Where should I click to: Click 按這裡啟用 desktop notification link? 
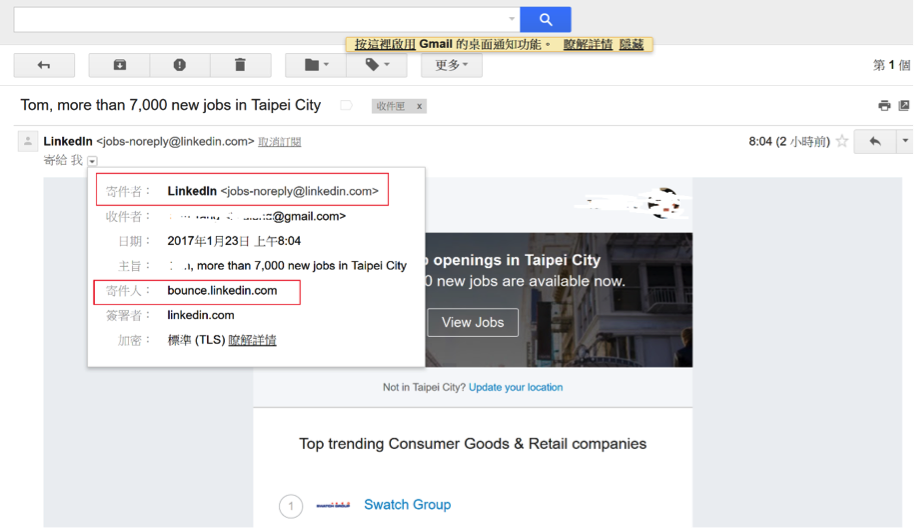(x=385, y=45)
